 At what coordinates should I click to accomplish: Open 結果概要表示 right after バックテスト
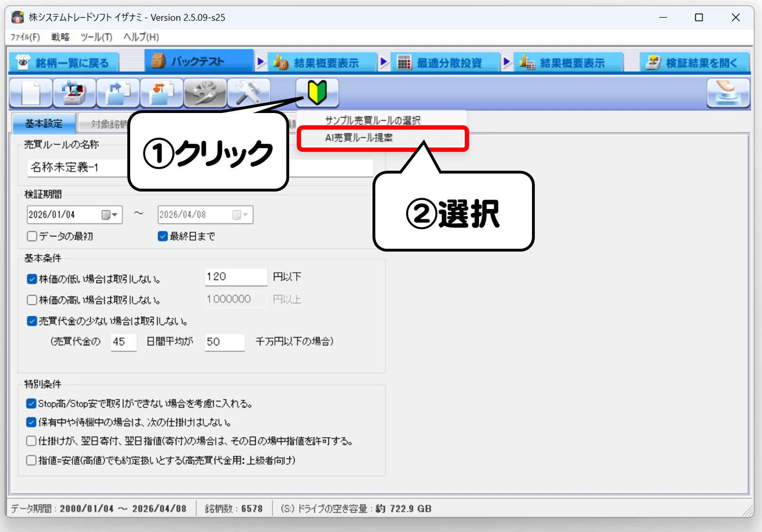(x=322, y=62)
